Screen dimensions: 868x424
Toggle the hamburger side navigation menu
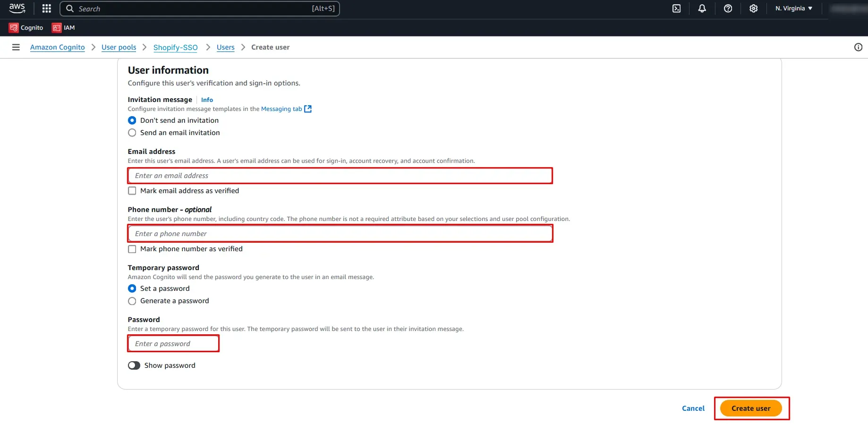click(16, 47)
